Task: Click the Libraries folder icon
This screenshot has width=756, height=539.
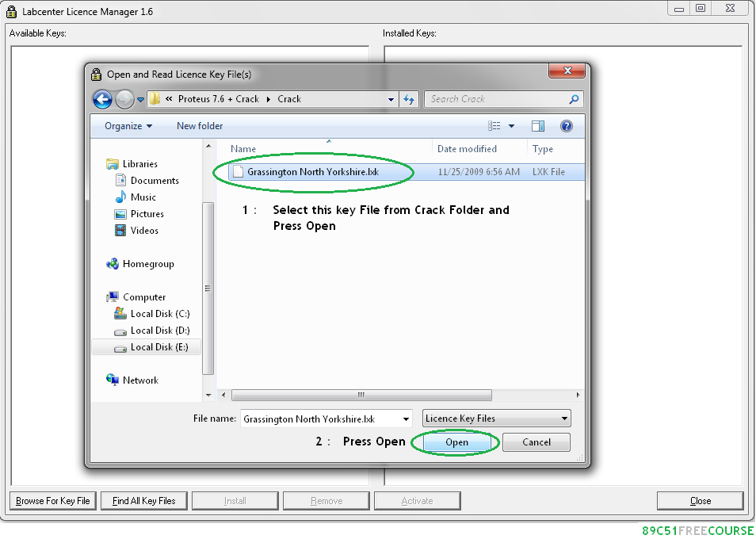Action: coord(113,164)
